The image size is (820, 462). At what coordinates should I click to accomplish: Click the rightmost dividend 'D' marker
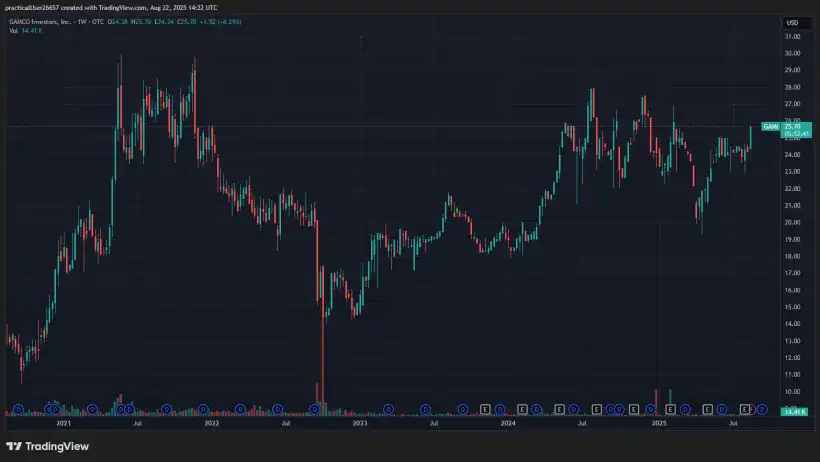click(x=762, y=409)
